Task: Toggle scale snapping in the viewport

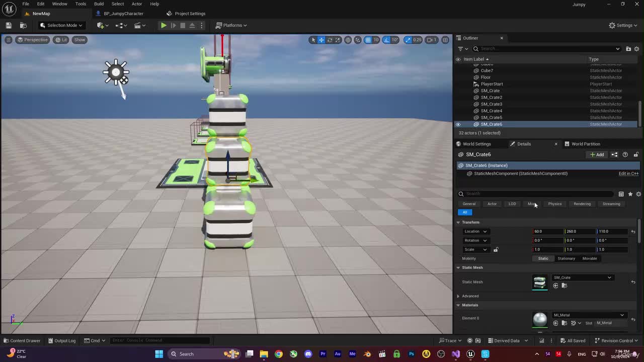Action: tap(407, 40)
